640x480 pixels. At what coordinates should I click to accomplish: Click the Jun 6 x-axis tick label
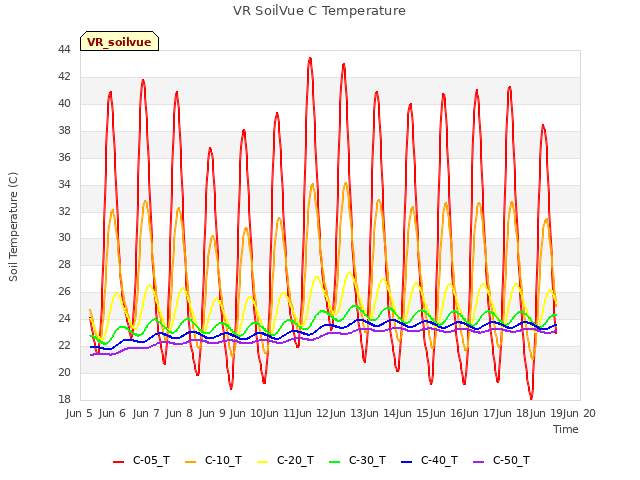tap(112, 413)
